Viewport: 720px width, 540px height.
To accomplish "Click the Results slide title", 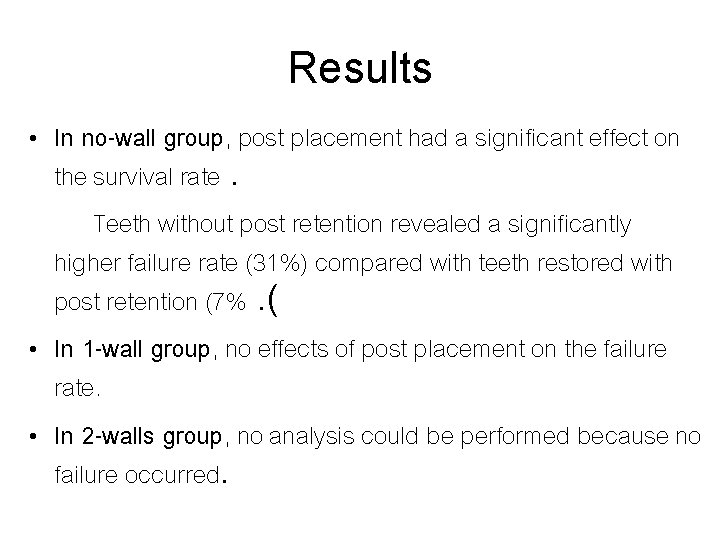I will pos(360,68).
